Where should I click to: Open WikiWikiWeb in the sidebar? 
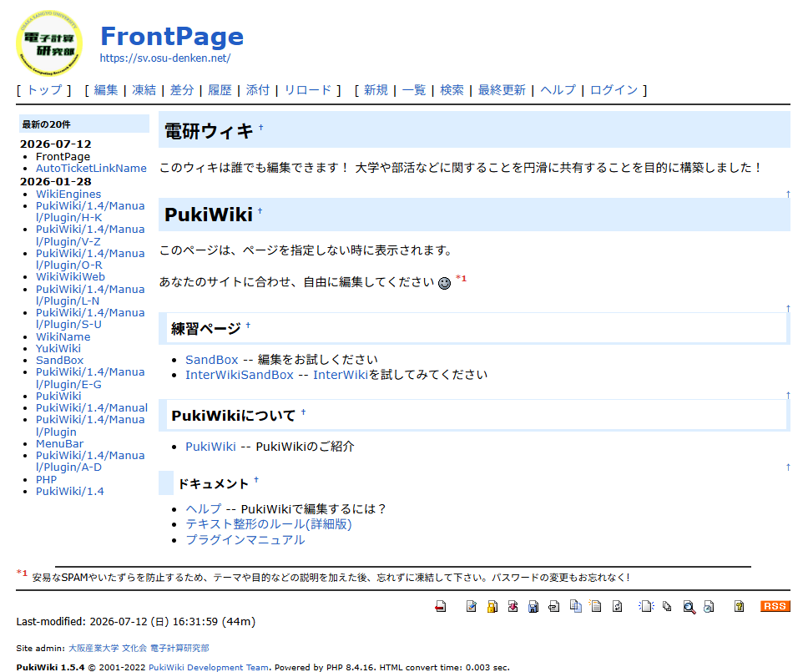pyautogui.click(x=70, y=276)
